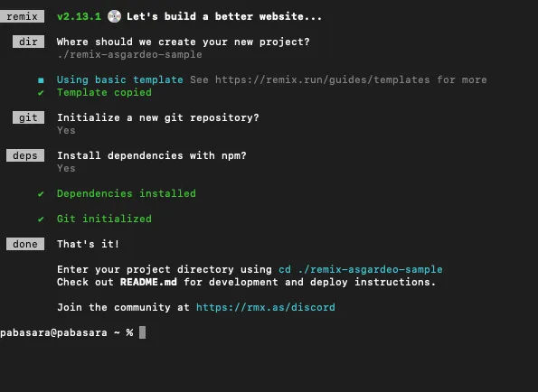Click the checkmark beside Git initialized
Screen dimensions: 538x392
click(x=41, y=219)
